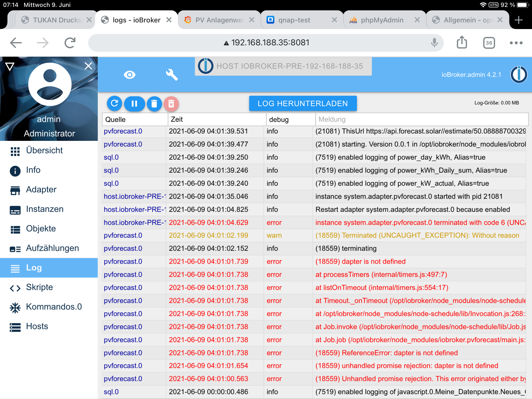Expand the sidebar menu triangle

(x=10, y=66)
